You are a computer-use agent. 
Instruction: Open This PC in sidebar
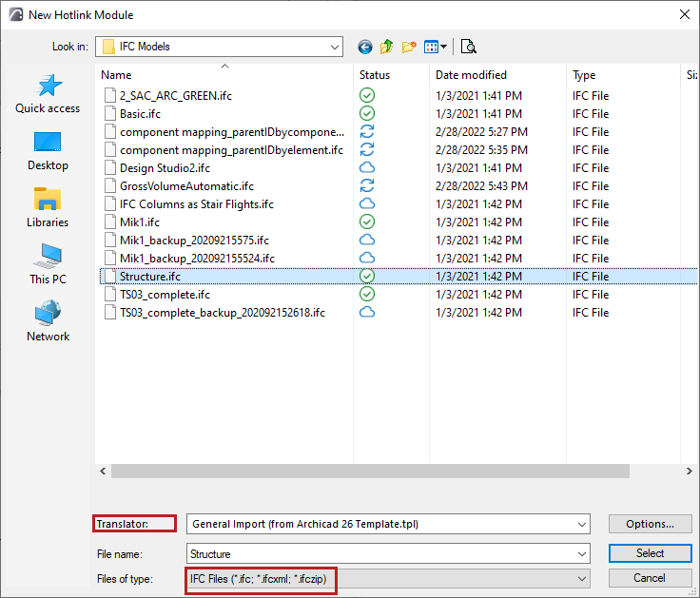[48, 264]
